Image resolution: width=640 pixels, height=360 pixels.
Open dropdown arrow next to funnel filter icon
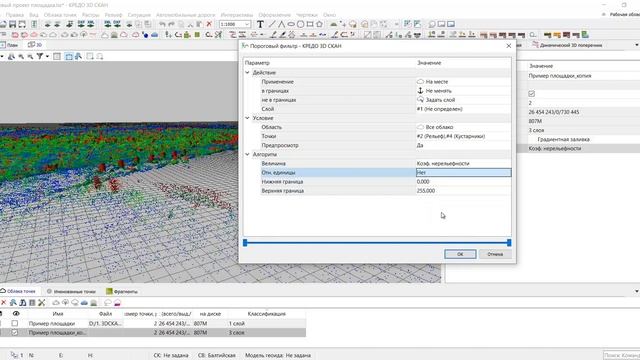pos(47,56)
